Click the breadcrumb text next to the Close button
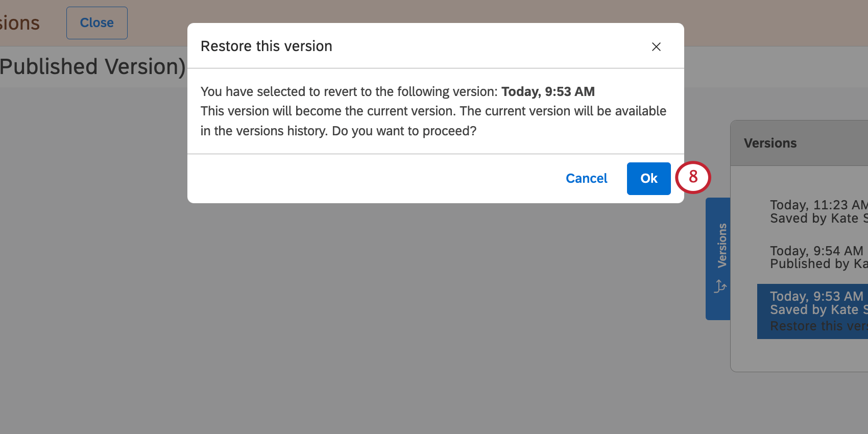 click(19, 22)
